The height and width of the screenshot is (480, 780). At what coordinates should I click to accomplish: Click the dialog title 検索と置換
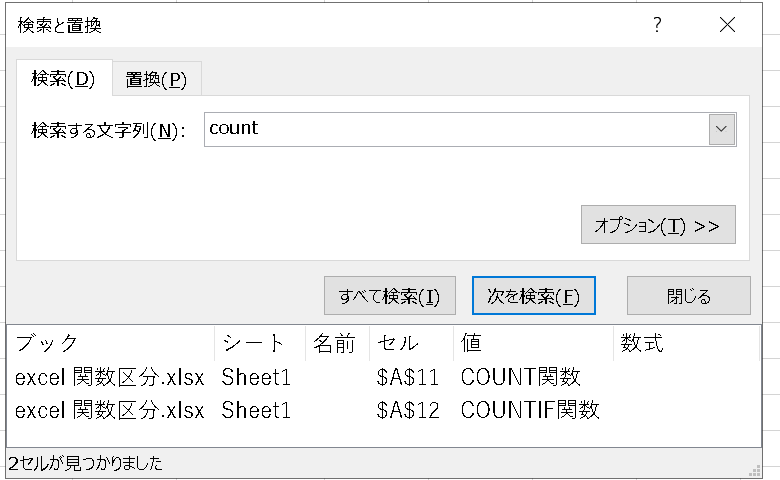pyautogui.click(x=60, y=25)
